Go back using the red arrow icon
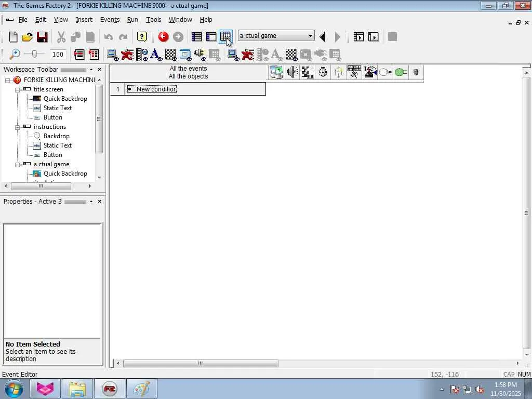Screen dimensions: 532x399 click(x=163, y=37)
